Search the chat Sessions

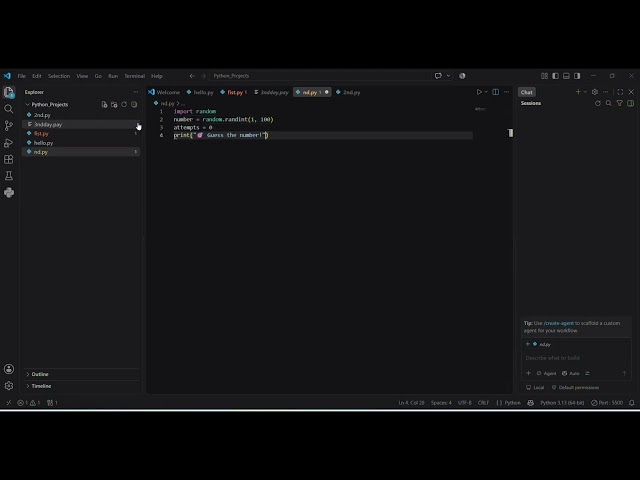point(609,103)
